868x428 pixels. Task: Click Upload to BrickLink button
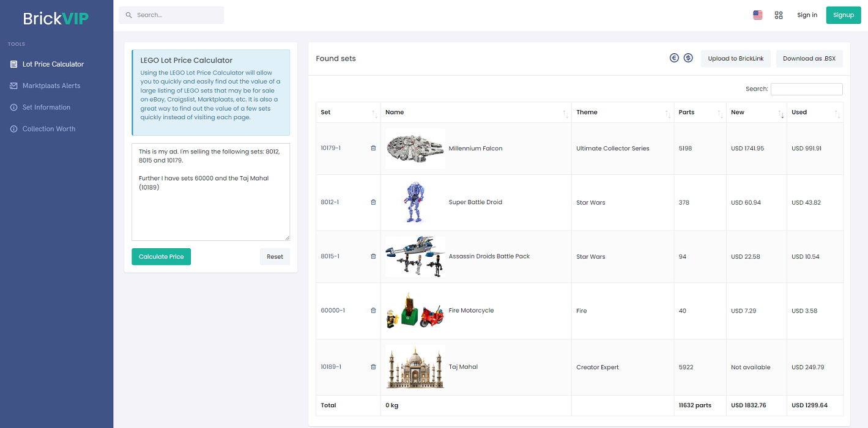point(736,59)
